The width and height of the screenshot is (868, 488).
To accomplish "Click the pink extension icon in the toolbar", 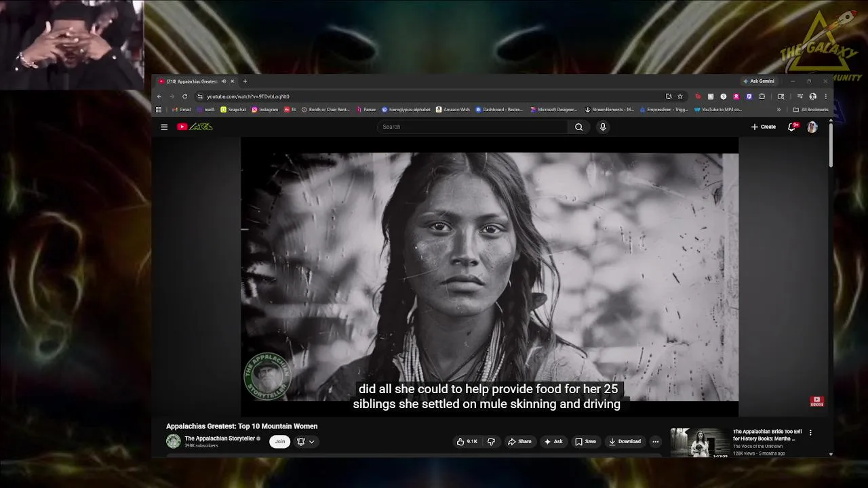I will [x=736, y=96].
